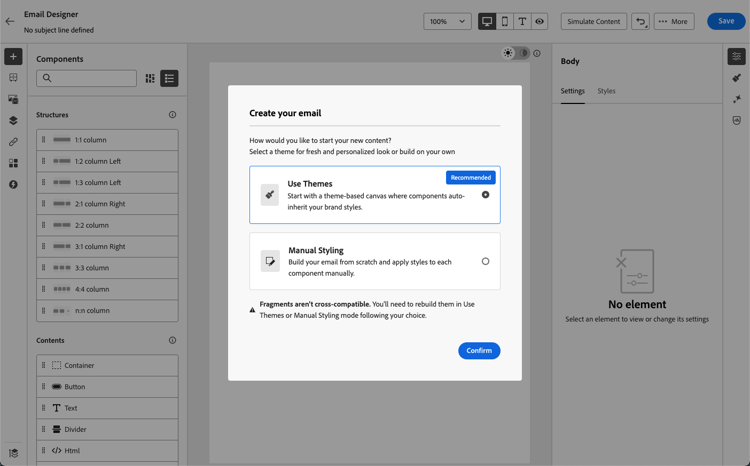Click the eye preview icon
750x466 pixels.
point(540,22)
